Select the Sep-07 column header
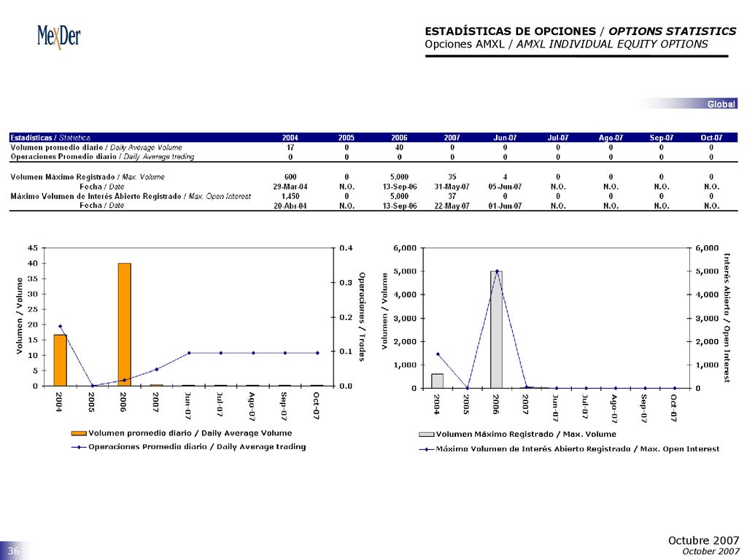Viewport: 747px width, 560px height. pos(661,138)
